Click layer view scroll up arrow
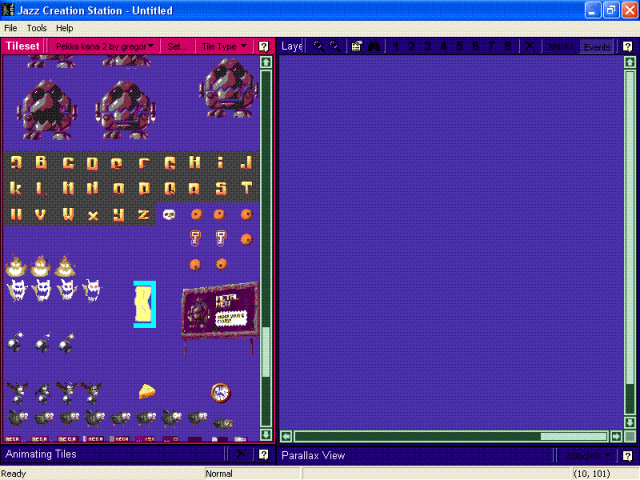Image resolution: width=640 pixels, height=480 pixels. pyautogui.click(x=630, y=62)
